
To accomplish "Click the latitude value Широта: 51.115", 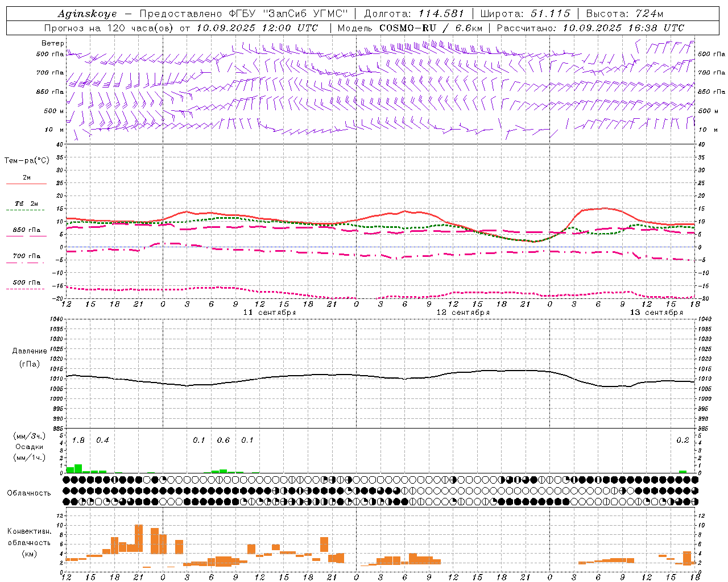I will pos(525,14).
